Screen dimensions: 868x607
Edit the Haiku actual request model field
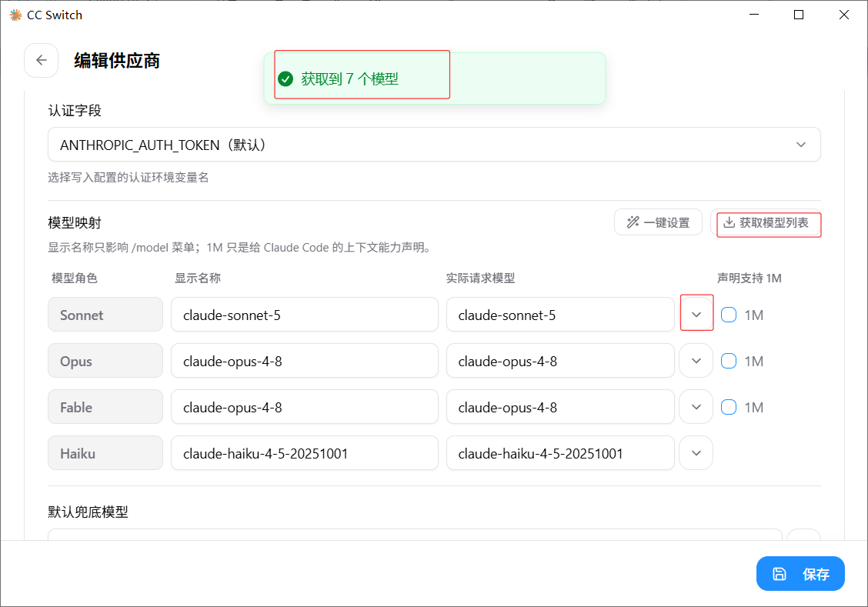pos(560,453)
